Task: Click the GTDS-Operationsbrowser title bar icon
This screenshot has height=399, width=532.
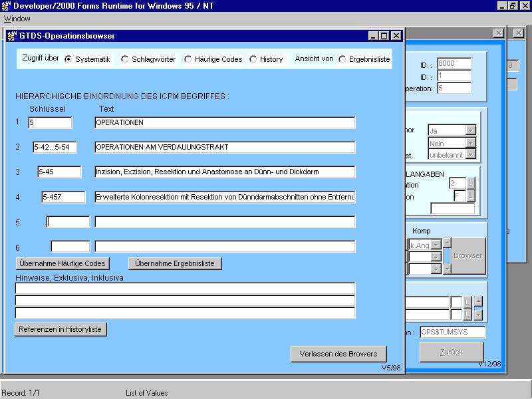Action: coord(12,36)
